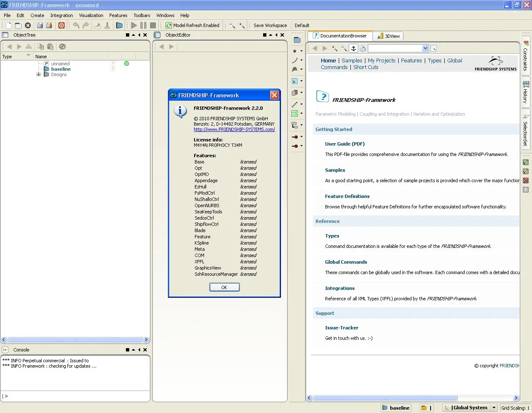Toggle Model Refresh Enabled
Viewport: 532px width, 413px height.
click(192, 25)
